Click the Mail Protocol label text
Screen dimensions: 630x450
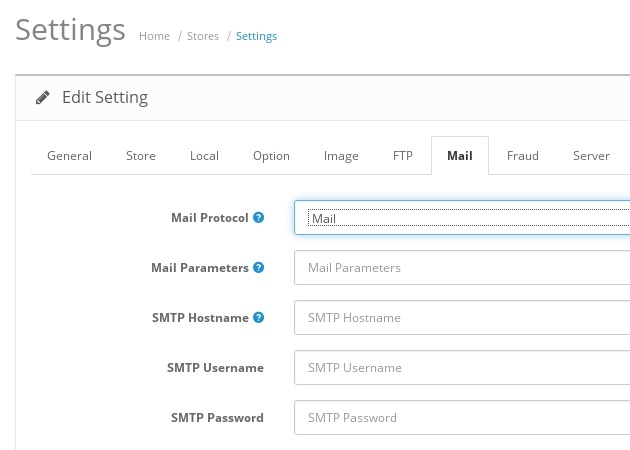[210, 218]
